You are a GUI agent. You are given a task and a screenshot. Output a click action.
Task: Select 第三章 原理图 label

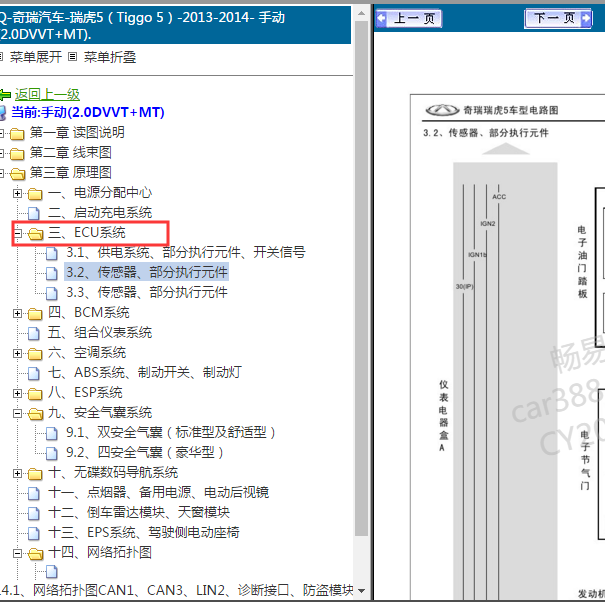(x=71, y=172)
